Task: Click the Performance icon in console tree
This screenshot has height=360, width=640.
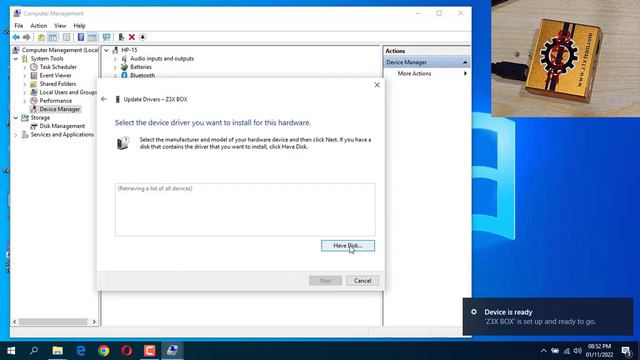Action: tap(34, 101)
